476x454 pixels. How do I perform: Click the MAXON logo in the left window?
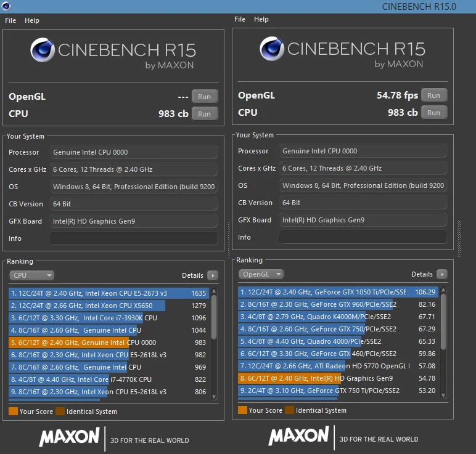[69, 437]
